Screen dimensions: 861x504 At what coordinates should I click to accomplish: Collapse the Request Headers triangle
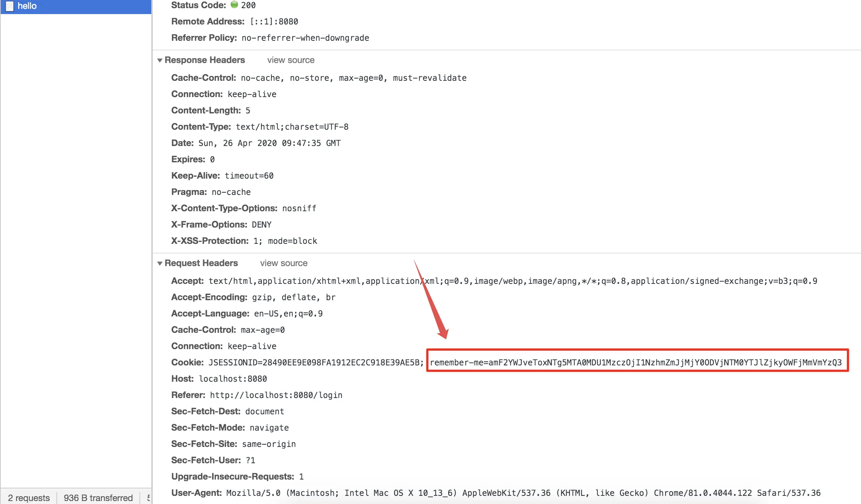160,263
